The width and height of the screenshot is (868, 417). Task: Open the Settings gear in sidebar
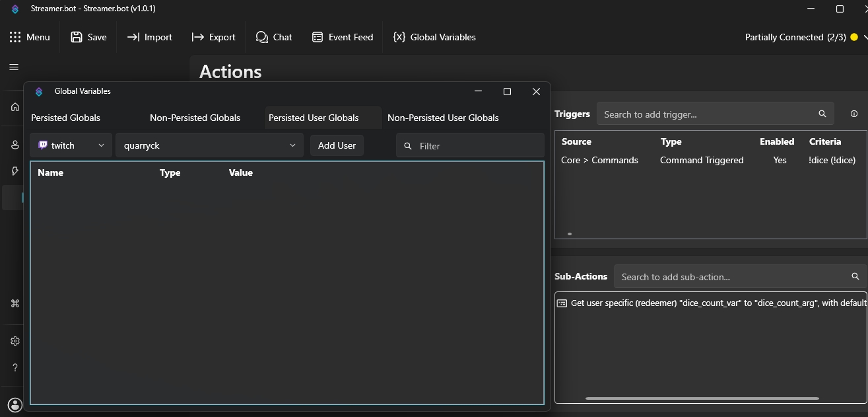click(15, 341)
